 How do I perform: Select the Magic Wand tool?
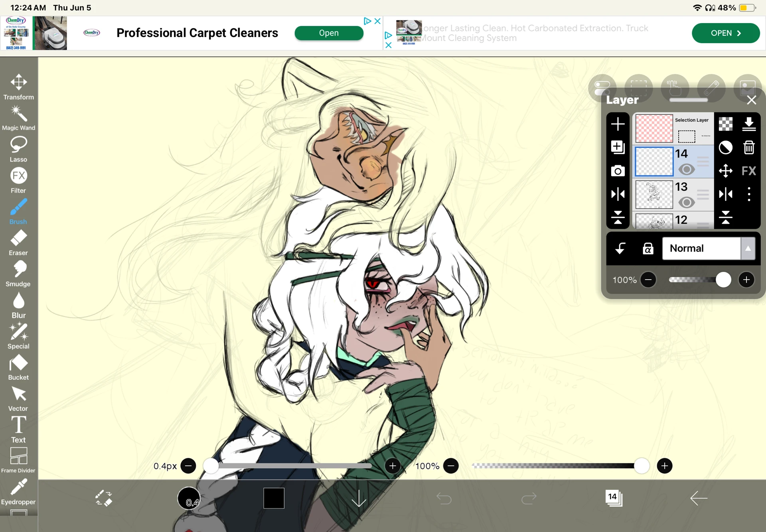pos(18,116)
